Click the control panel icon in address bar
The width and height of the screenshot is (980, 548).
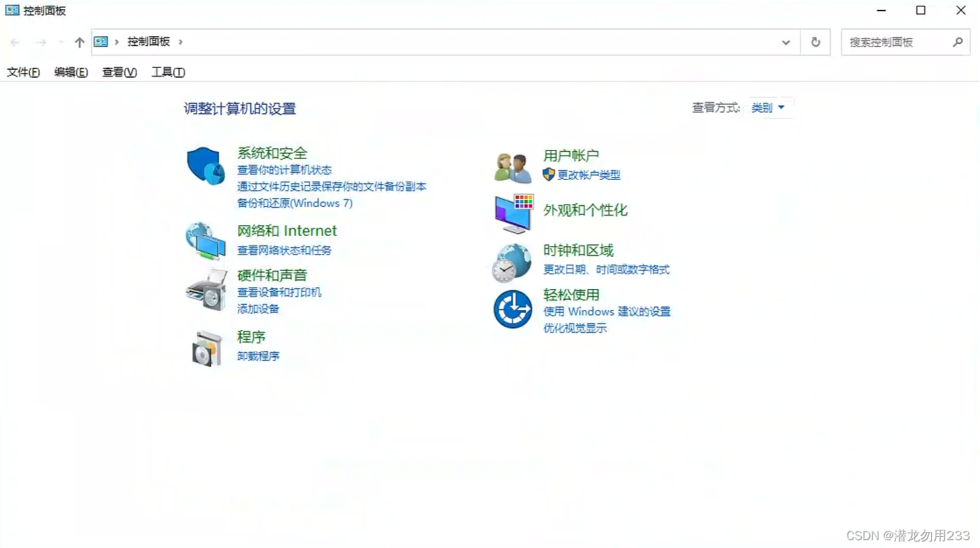(101, 41)
